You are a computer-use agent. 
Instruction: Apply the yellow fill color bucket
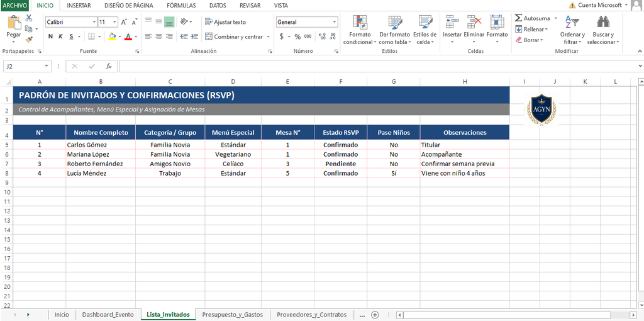(x=112, y=37)
